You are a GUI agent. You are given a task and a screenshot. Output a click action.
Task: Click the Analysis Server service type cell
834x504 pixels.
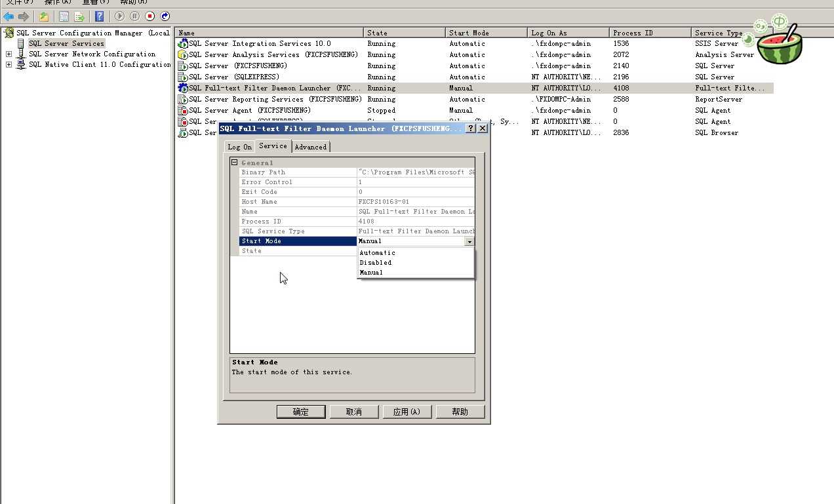[x=725, y=55]
